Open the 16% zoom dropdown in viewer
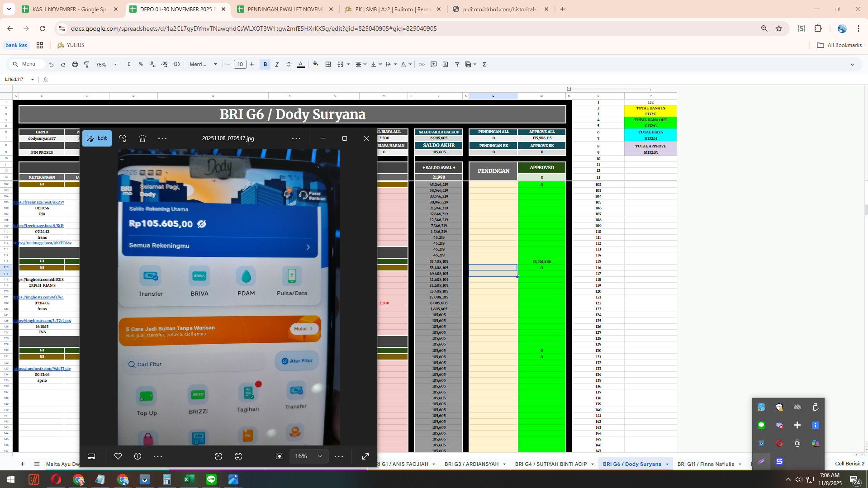This screenshot has height=488, width=868. tap(308, 456)
